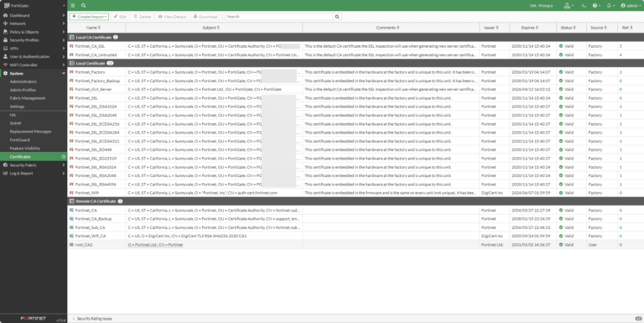The width and height of the screenshot is (644, 323).
Task: Focus the certificate Search input field
Action: pos(279,17)
